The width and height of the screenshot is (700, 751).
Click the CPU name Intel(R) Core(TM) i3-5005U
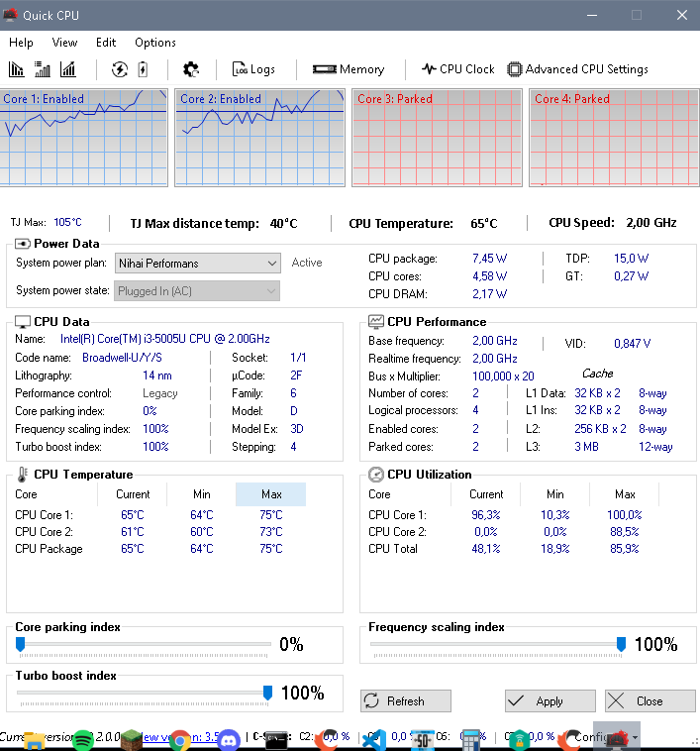point(165,339)
